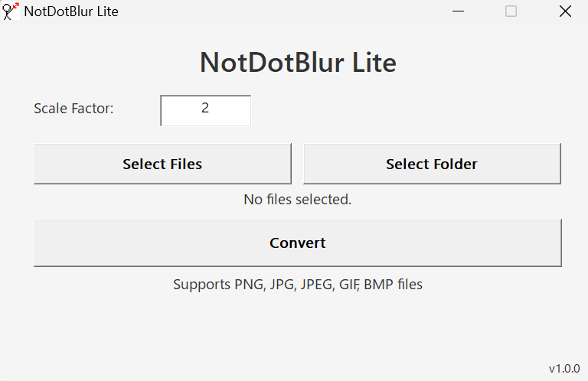This screenshot has width=588, height=381.
Task: Click the word "Files" on Select Files button
Action: click(x=186, y=164)
